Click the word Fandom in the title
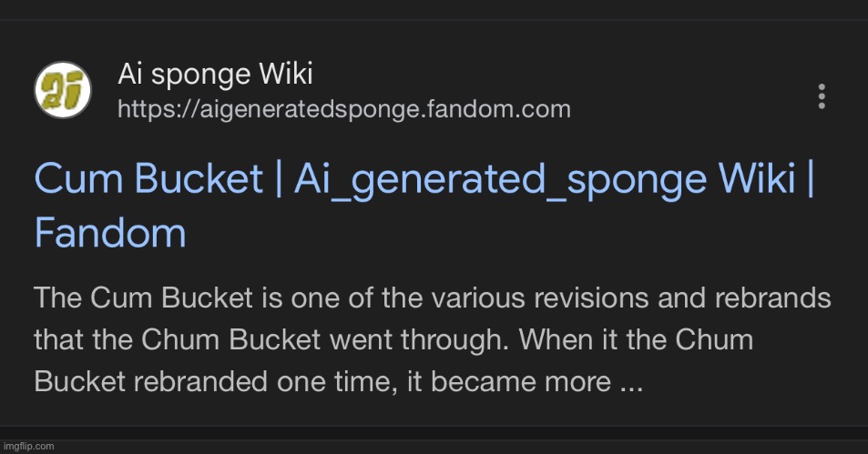This screenshot has height=454, width=868. tap(110, 232)
